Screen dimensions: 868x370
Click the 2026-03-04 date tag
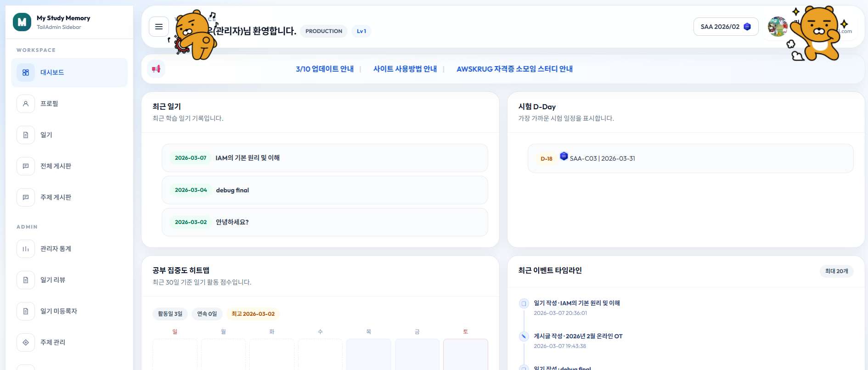point(191,190)
